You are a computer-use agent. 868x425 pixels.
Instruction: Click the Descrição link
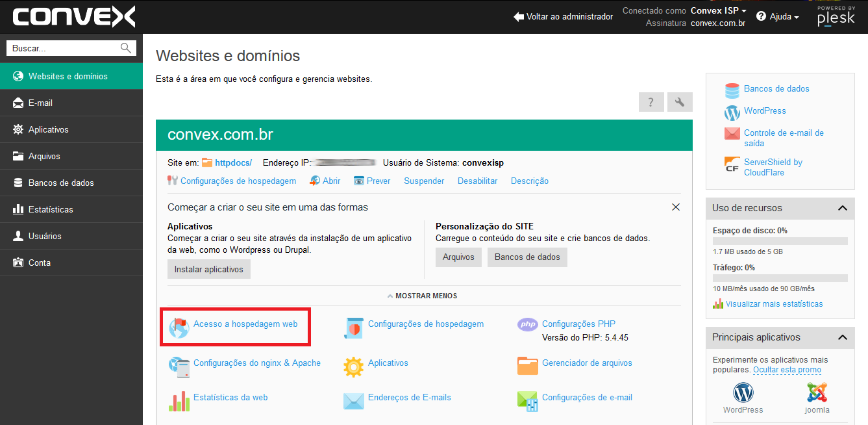[530, 181]
